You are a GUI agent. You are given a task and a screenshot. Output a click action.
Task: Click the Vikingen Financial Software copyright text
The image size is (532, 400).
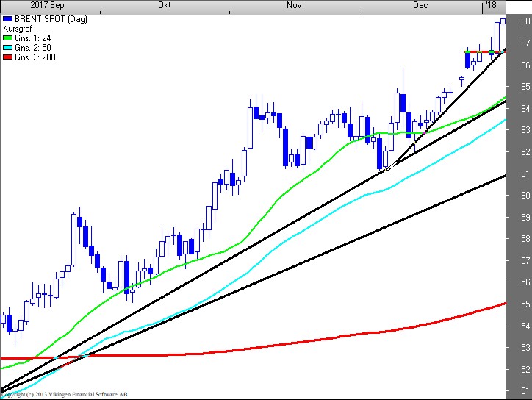tap(68, 395)
